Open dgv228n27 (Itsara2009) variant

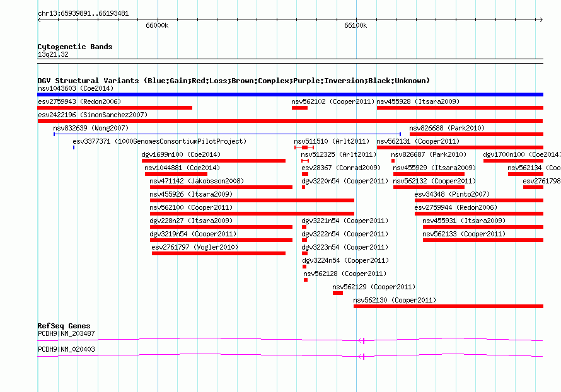point(191,221)
